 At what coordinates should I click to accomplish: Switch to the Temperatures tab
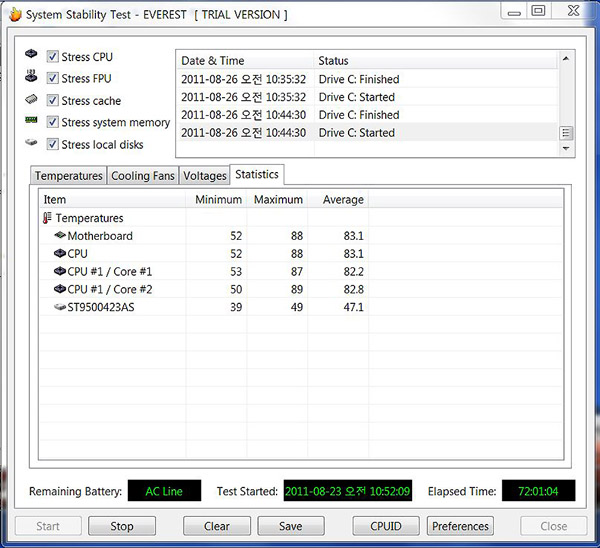click(x=68, y=176)
